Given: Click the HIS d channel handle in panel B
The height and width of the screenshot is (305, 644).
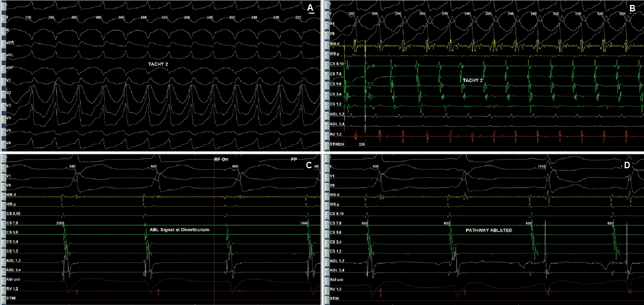Looking at the screenshot, I should click(x=327, y=44).
